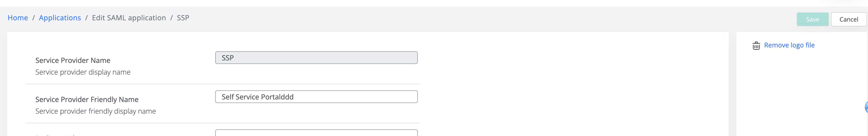Click the slash separator after Applications
The height and width of the screenshot is (136, 868).
[x=86, y=18]
